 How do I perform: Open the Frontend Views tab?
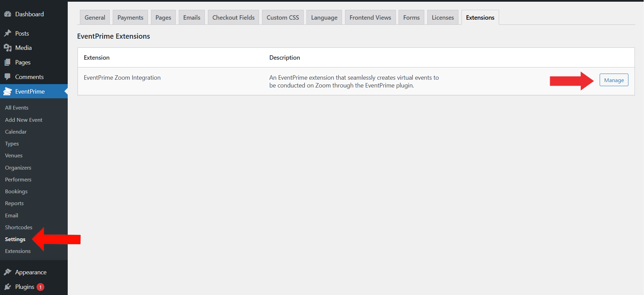click(x=370, y=18)
